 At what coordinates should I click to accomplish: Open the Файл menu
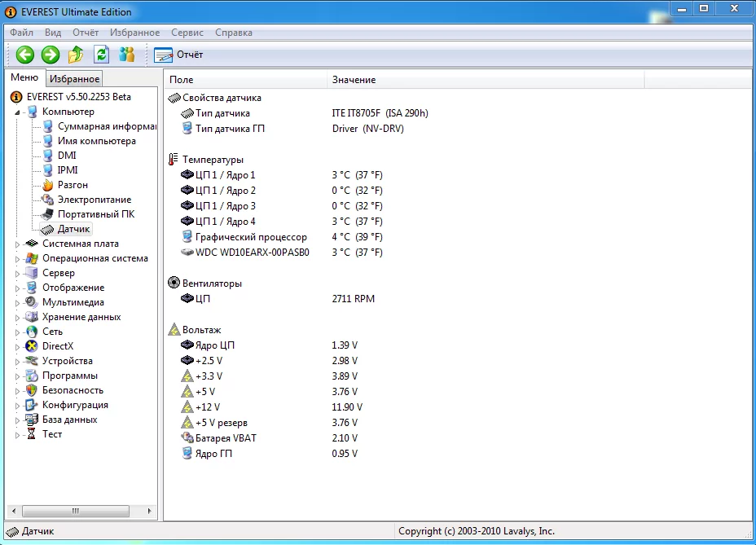coord(22,33)
